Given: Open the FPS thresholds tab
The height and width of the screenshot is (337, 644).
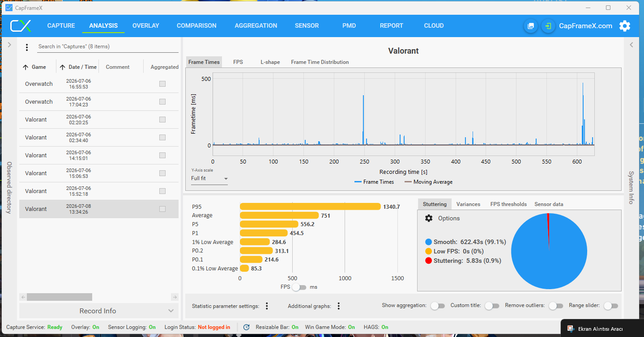Looking at the screenshot, I should pos(508,204).
